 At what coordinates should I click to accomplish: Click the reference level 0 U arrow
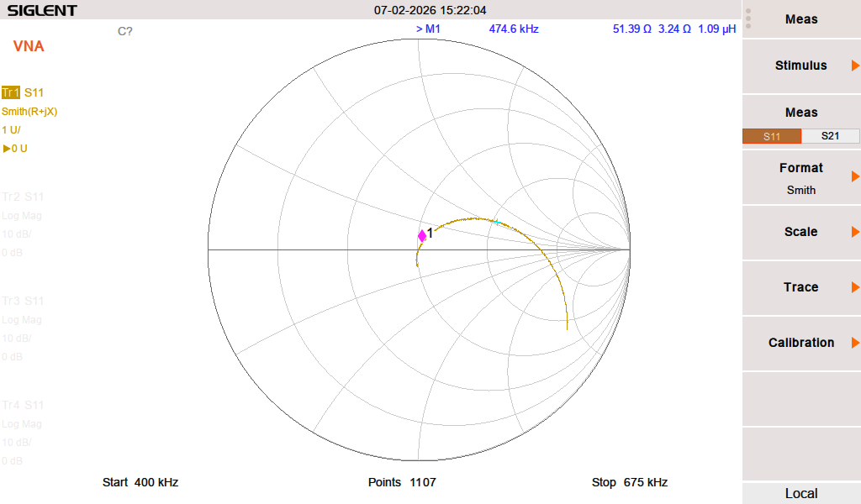pos(14,149)
